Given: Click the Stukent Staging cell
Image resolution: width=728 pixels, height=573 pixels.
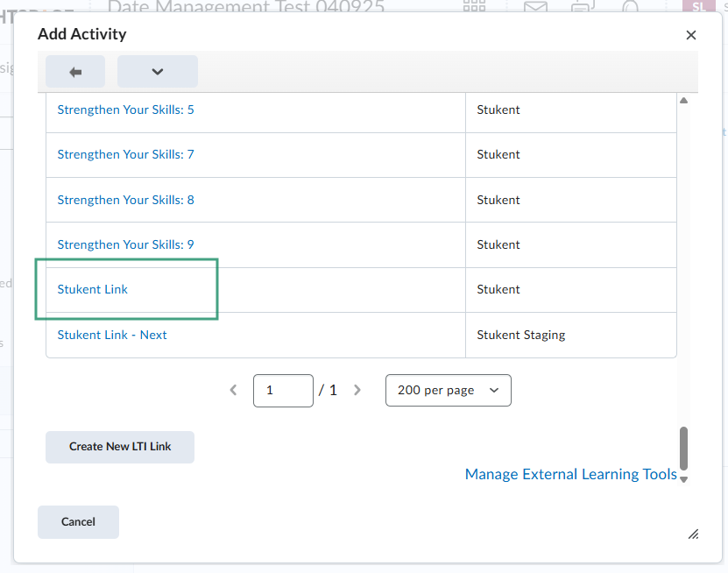Looking at the screenshot, I should point(570,335).
